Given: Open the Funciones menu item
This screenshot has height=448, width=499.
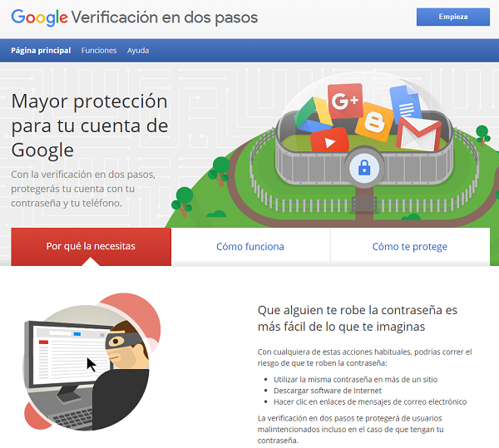Looking at the screenshot, I should click(99, 51).
